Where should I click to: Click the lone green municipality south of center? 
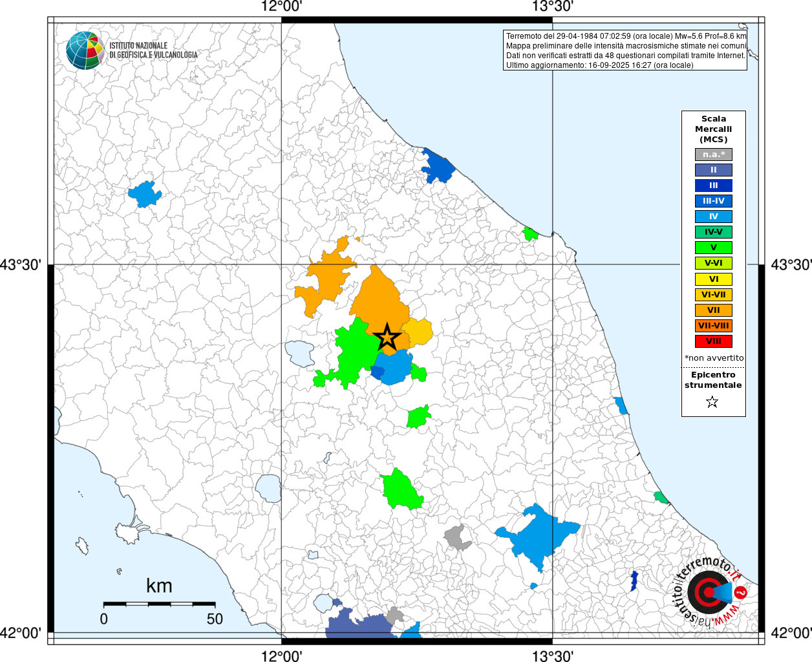coord(401,489)
